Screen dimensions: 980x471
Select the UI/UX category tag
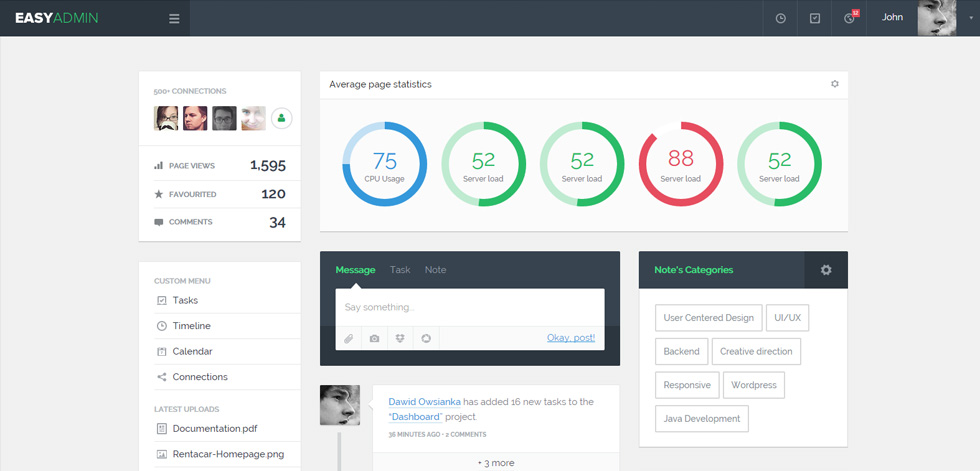[788, 318]
